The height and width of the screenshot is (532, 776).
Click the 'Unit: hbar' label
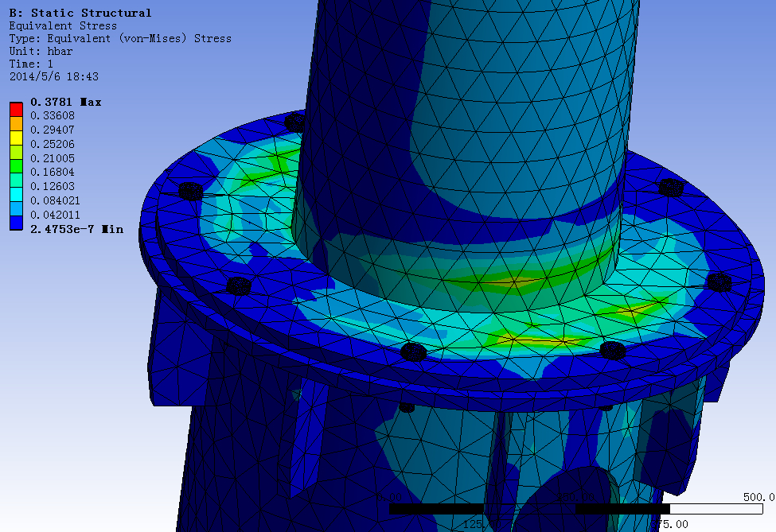(41, 52)
